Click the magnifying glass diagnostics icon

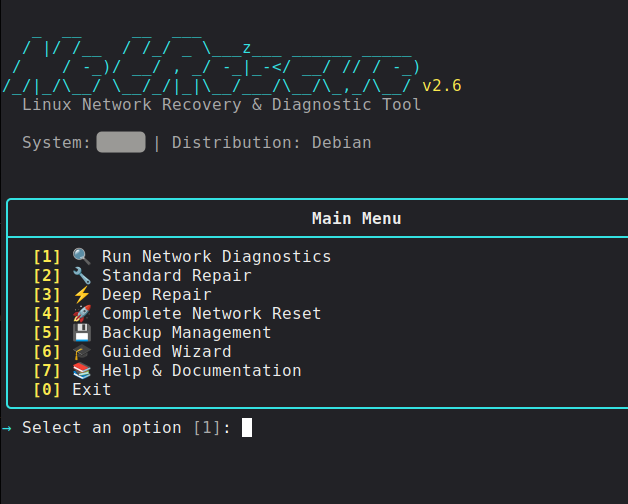coord(82,256)
